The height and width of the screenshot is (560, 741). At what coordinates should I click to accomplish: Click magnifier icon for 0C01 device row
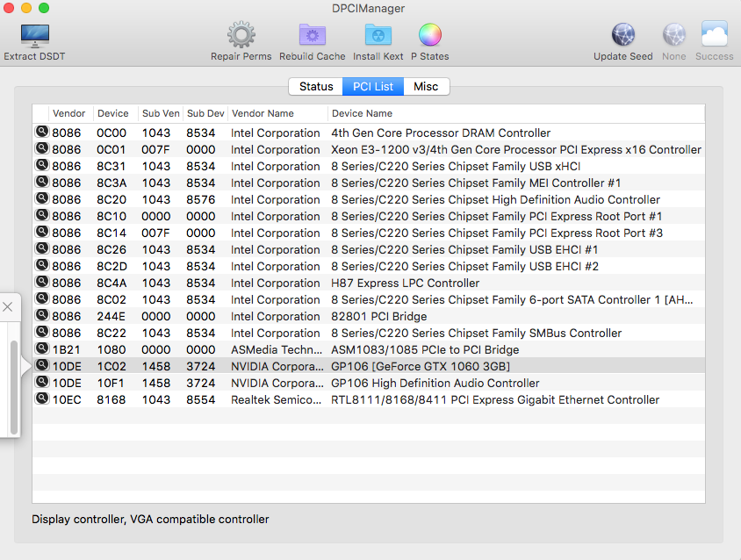click(42, 148)
